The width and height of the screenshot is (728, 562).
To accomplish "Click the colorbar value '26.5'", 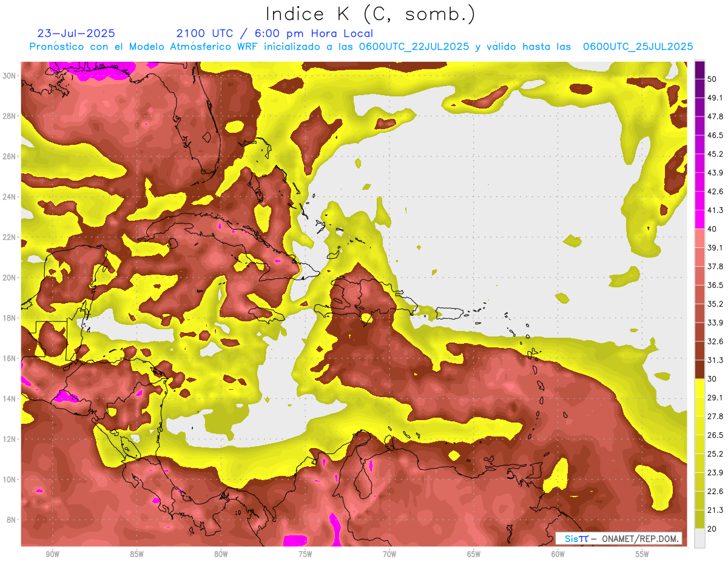I will (x=715, y=435).
